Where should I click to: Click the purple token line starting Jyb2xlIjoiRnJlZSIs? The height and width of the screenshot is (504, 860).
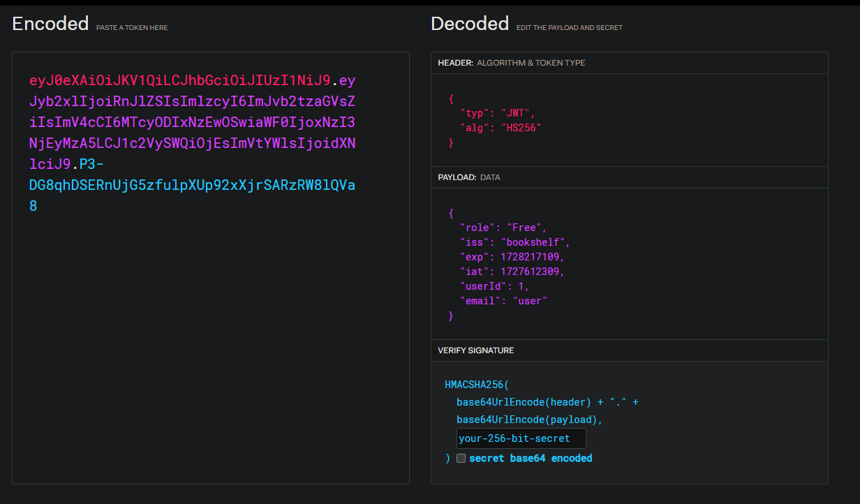(193, 101)
